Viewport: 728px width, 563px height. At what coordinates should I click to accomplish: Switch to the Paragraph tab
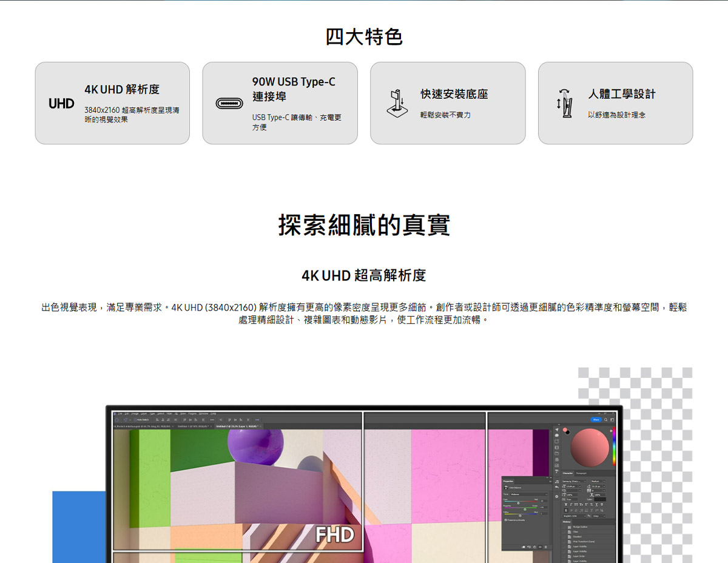click(580, 473)
